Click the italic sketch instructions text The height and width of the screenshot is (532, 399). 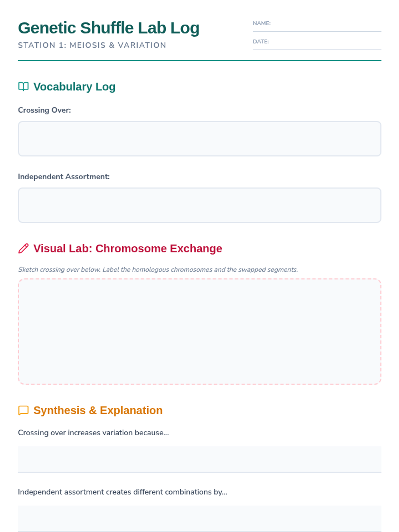coord(158,269)
